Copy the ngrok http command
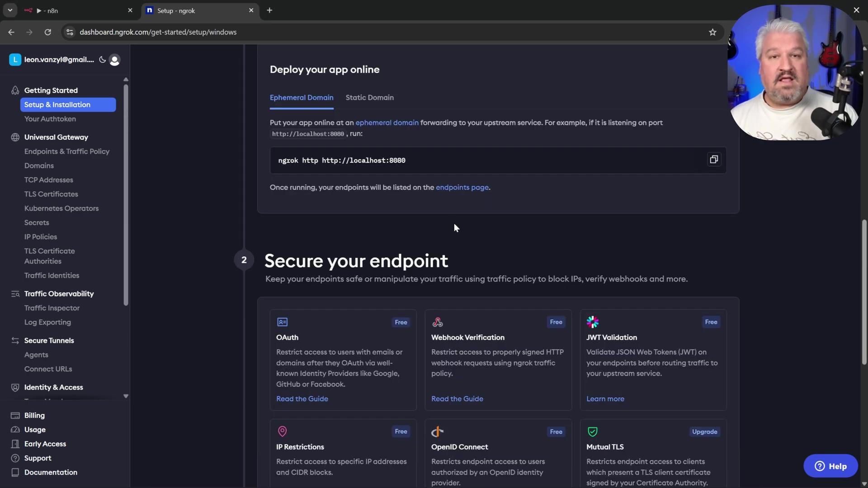This screenshot has height=488, width=868. pyautogui.click(x=713, y=160)
